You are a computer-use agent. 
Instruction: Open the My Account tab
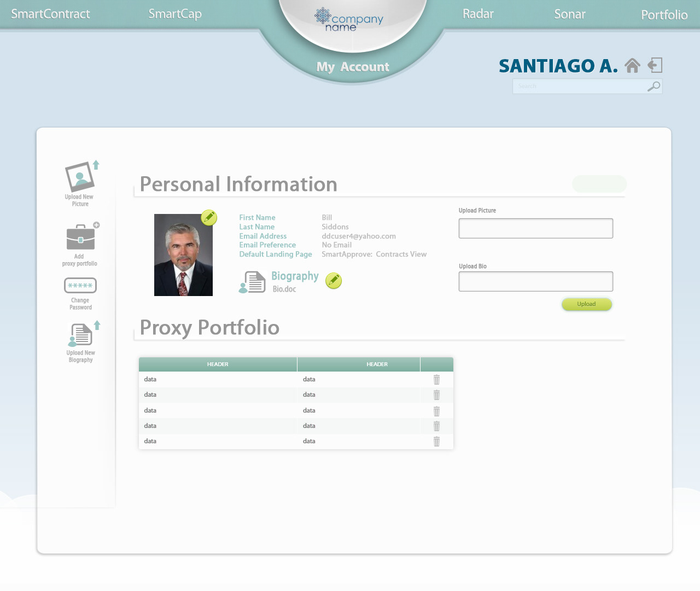tap(353, 67)
